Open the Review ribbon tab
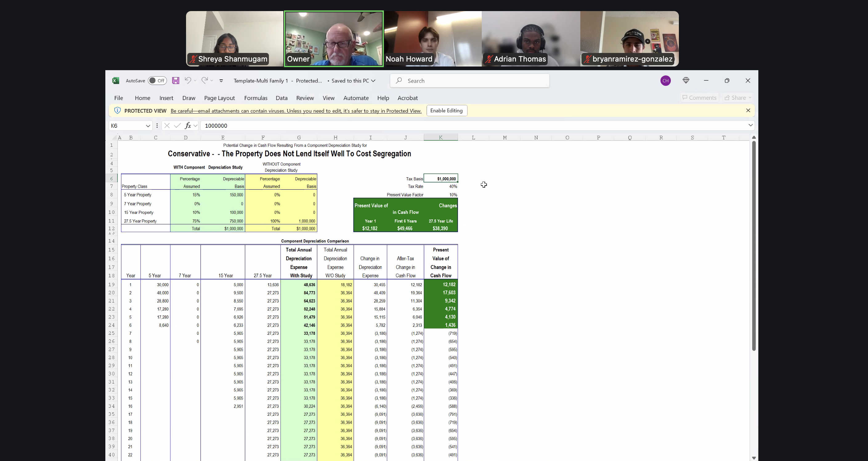868x461 pixels. coord(305,98)
